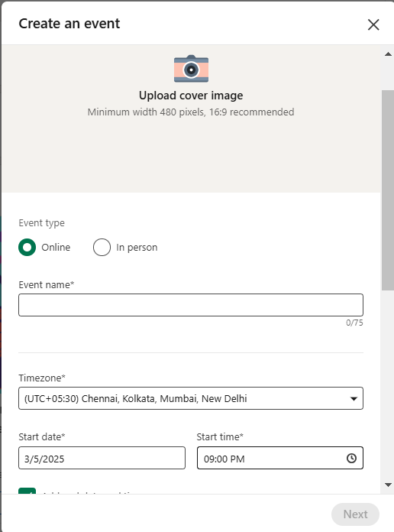Open the Timezone dropdown

pos(191,398)
